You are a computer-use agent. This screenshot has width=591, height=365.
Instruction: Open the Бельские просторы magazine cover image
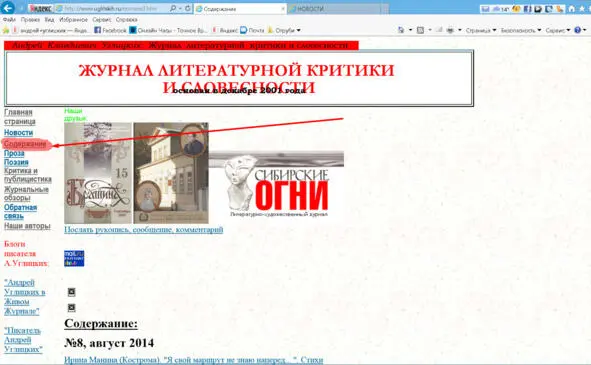(x=98, y=173)
